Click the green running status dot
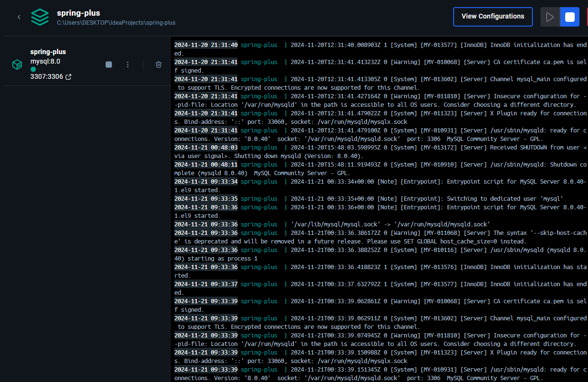588x382 pixels. [33, 69]
